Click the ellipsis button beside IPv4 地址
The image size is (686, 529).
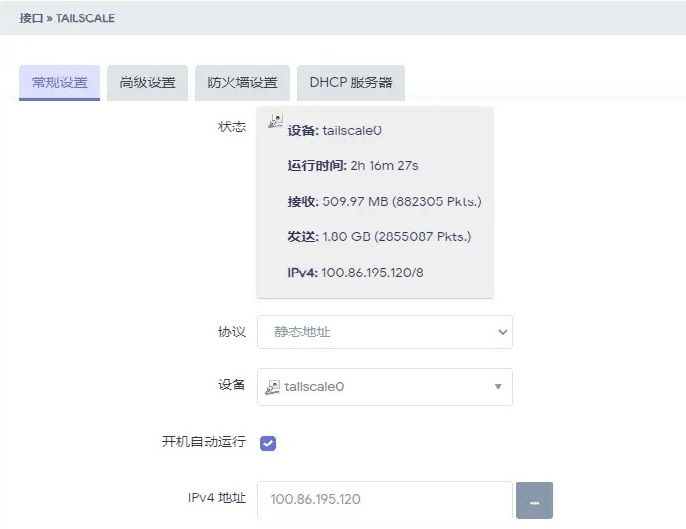tap(534, 501)
